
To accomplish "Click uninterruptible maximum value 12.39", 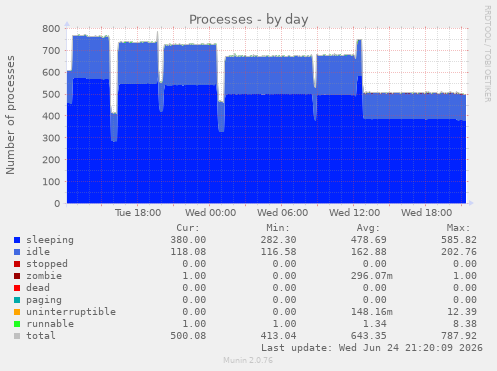I will tap(462, 312).
